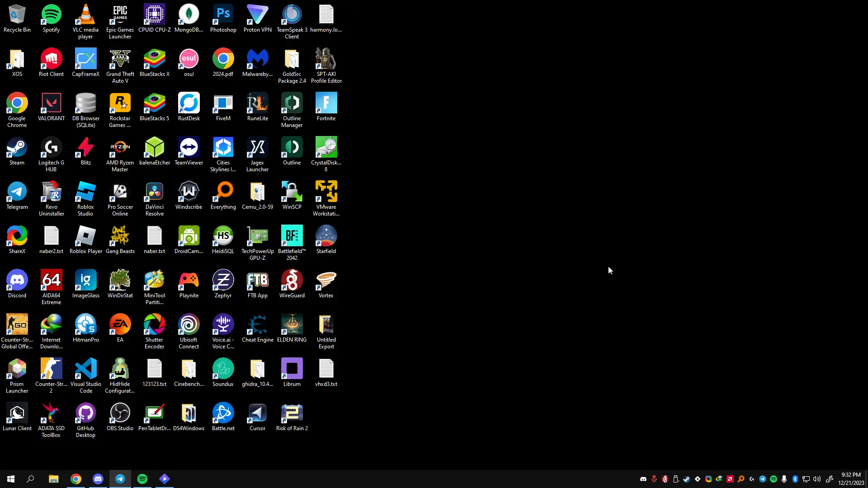
Task: Select the Windscribe desktop icon
Action: click(189, 196)
